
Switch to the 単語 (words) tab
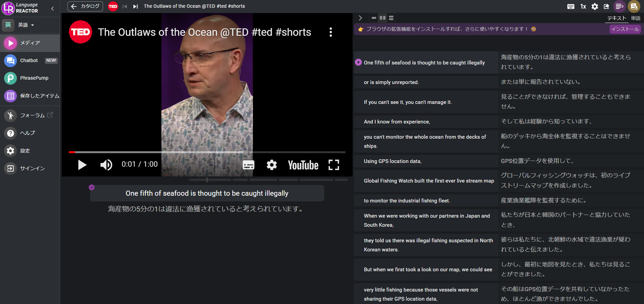pos(636,18)
